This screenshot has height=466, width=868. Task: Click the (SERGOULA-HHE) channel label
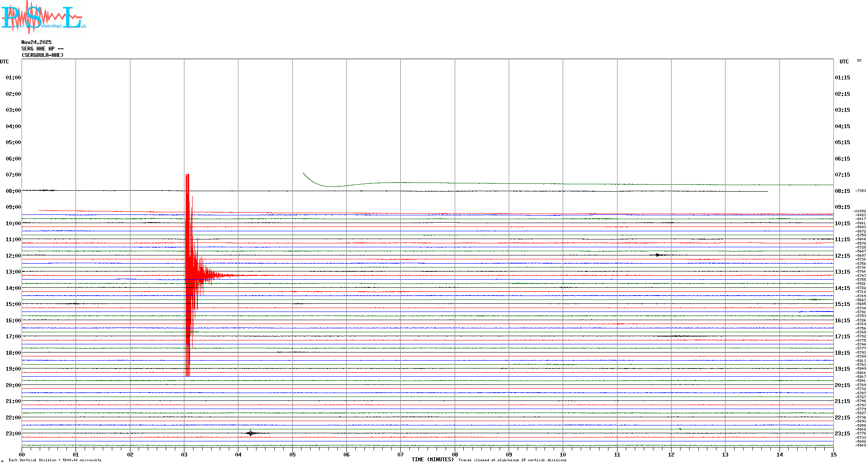tap(42, 55)
